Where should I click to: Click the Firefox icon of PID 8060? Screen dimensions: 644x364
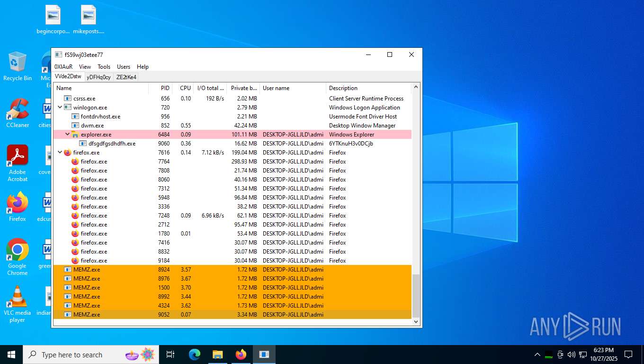(75, 180)
